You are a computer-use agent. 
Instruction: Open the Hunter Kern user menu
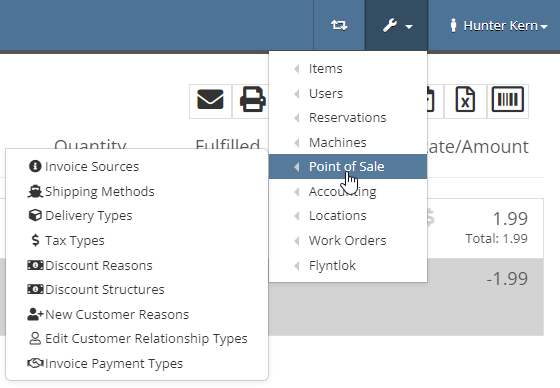point(498,25)
